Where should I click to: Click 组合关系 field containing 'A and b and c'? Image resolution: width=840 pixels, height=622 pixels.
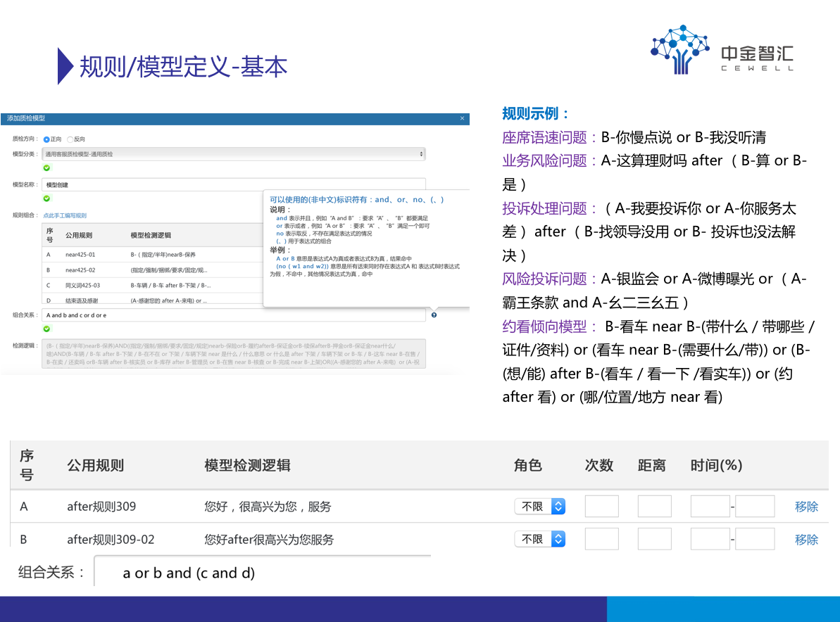[234, 315]
